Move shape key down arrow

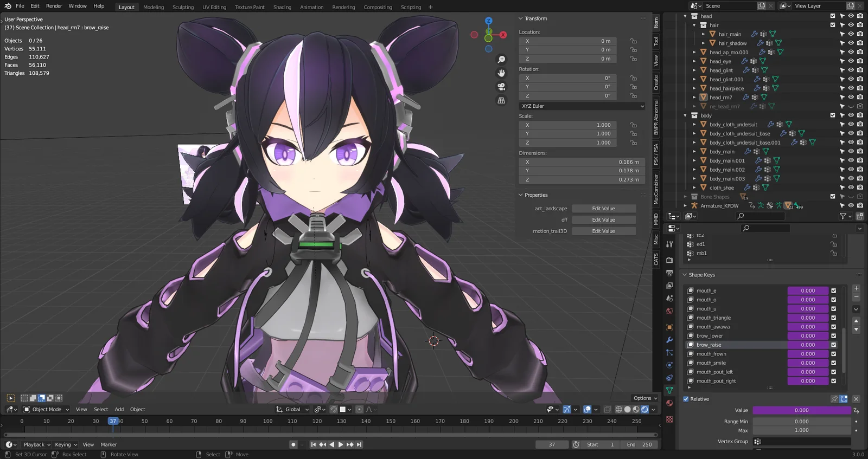(x=856, y=329)
